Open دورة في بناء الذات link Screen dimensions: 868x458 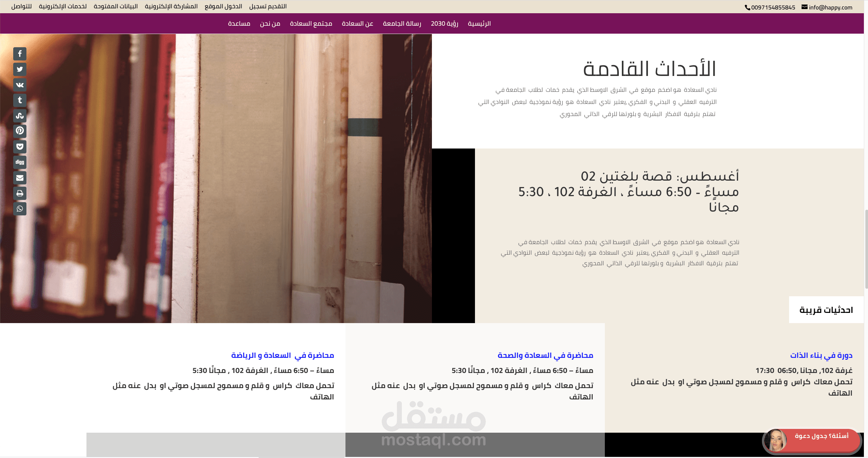(821, 355)
